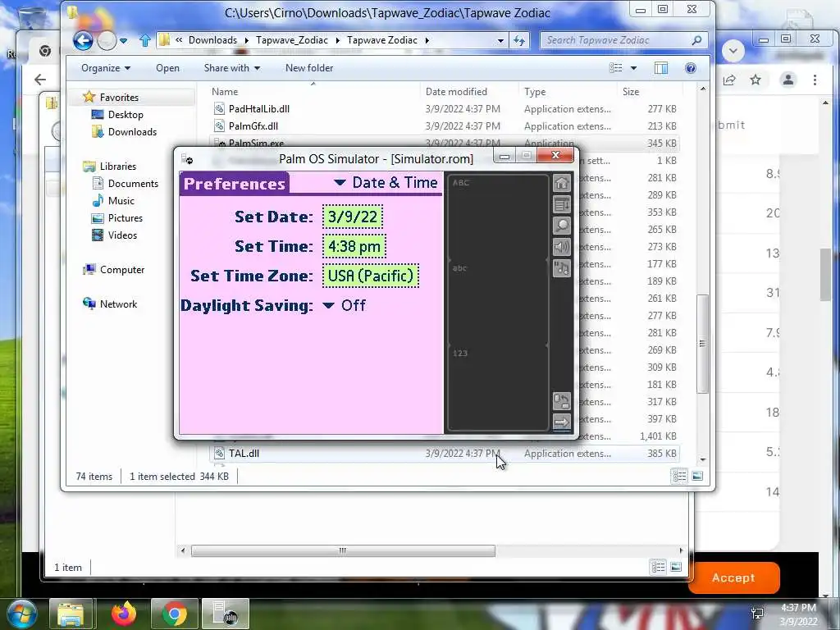The height and width of the screenshot is (630, 840).
Task: Click the file list vertical scrollbar thumb
Action: click(702, 344)
